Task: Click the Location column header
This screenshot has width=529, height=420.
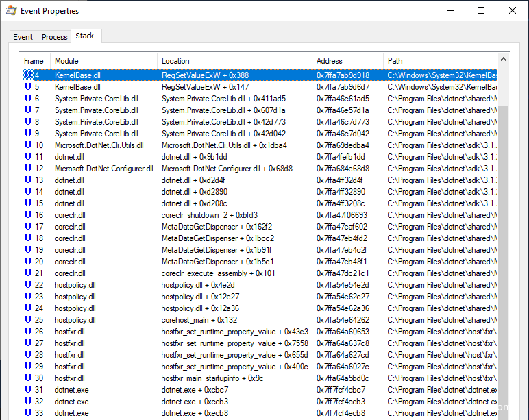Action: 234,61
